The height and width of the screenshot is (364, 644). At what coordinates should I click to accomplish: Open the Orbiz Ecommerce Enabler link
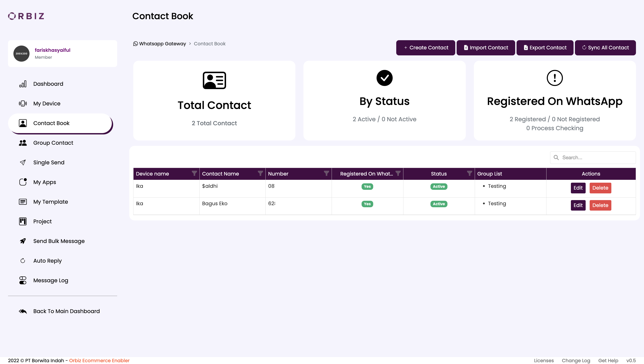tap(99, 360)
